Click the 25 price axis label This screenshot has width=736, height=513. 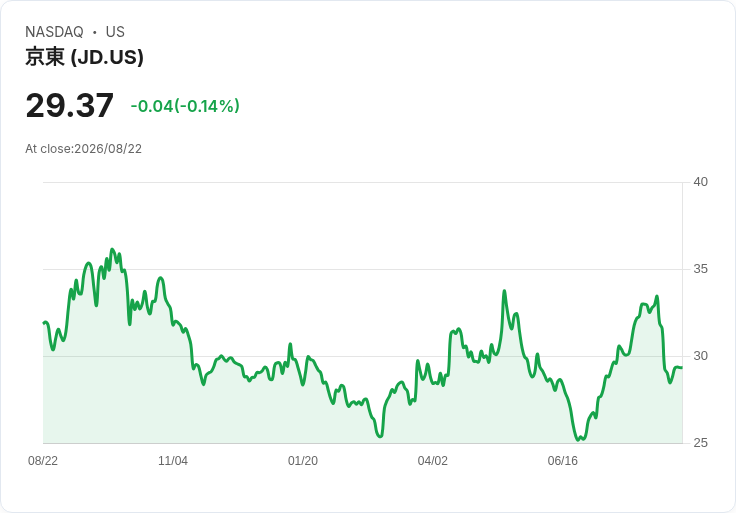[700, 443]
